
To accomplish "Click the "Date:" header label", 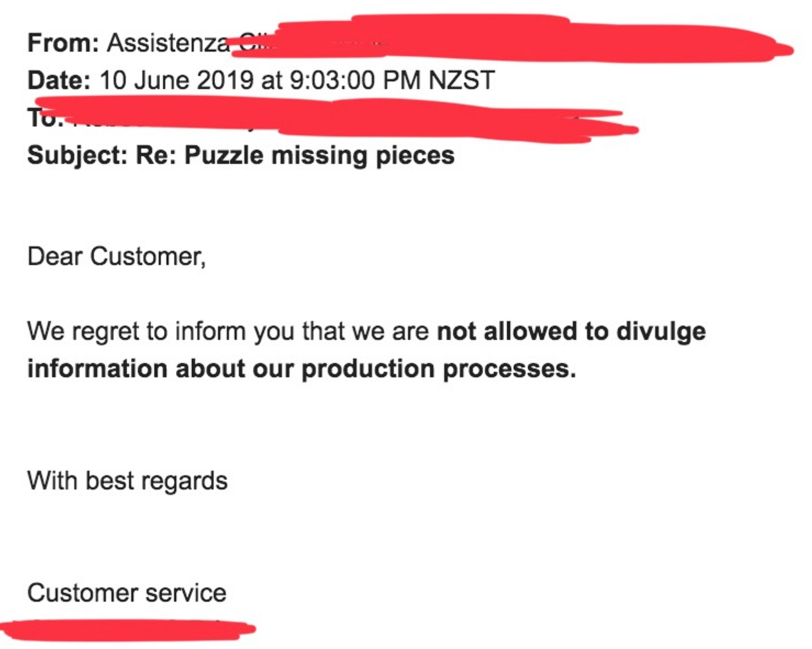I will (x=59, y=80).
